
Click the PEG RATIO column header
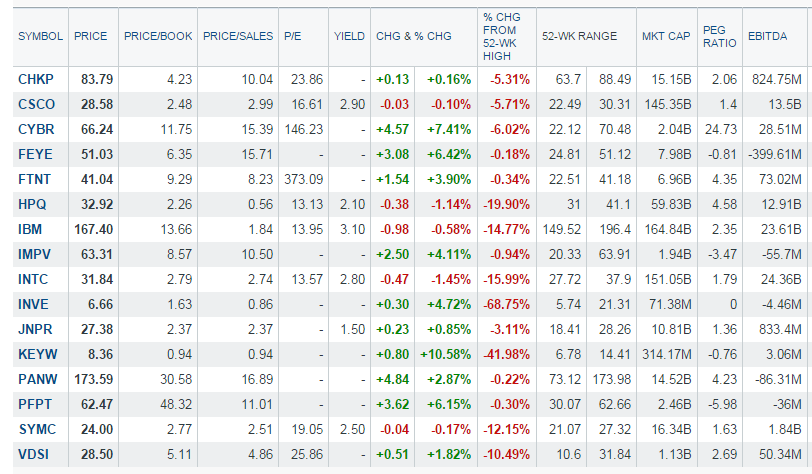pos(718,36)
